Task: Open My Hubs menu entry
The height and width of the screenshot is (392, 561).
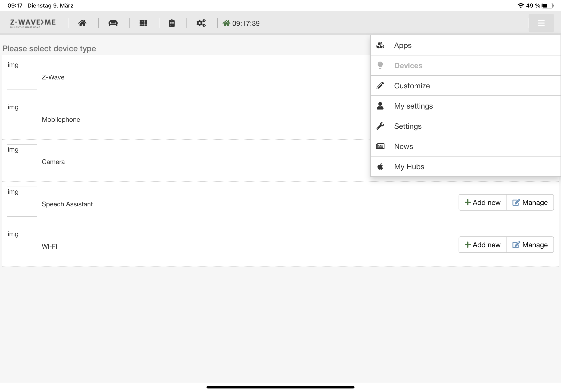Action: pyautogui.click(x=409, y=167)
